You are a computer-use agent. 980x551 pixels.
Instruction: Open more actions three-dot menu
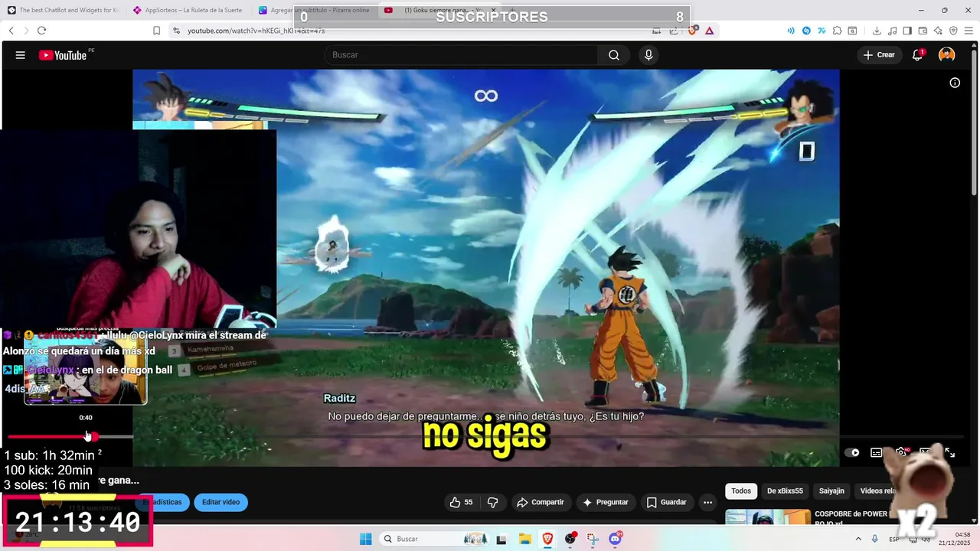pos(707,502)
